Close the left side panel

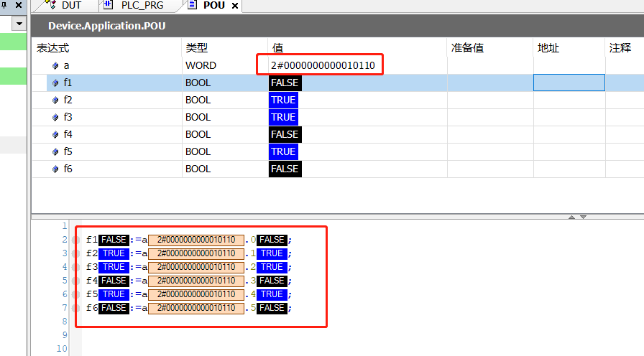(x=19, y=5)
